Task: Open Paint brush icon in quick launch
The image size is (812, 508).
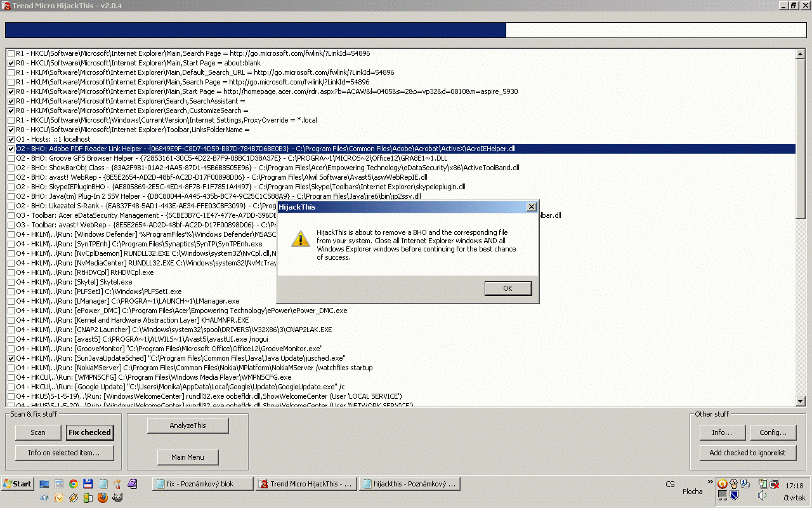Action: [117, 484]
